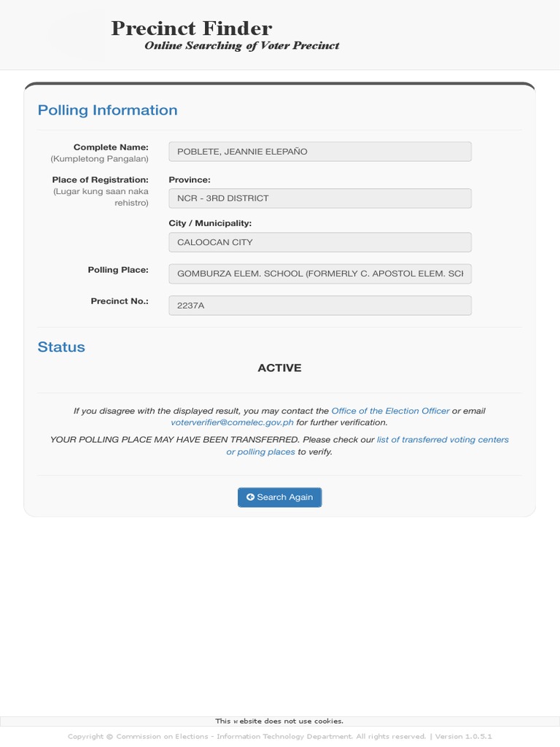Open list of transferred voting centers link
560x747 pixels.
click(443, 440)
